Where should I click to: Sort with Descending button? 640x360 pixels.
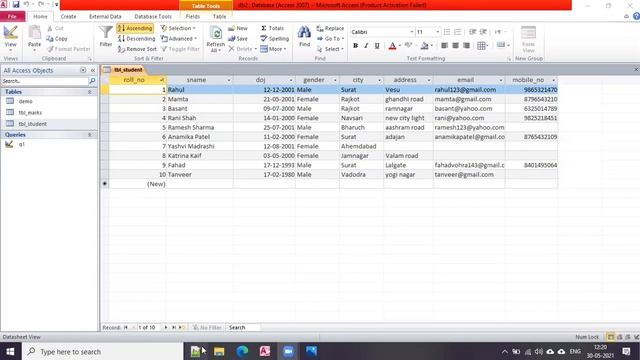(x=137, y=38)
